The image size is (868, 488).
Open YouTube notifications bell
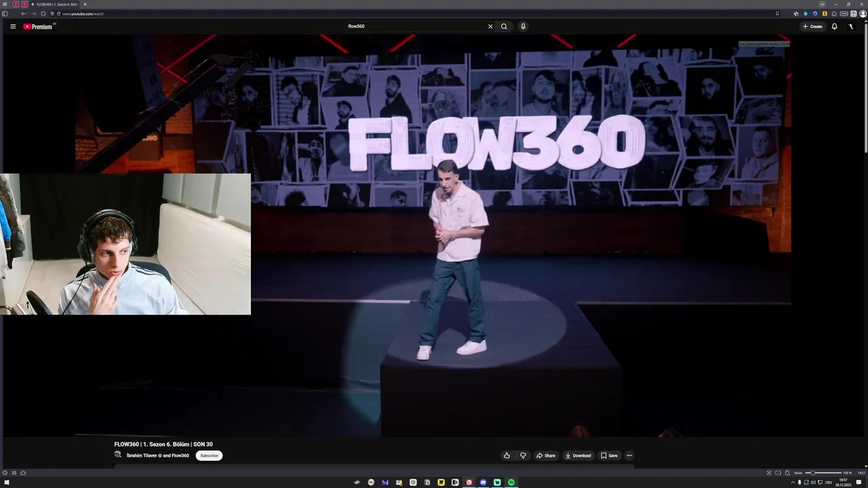[x=835, y=26]
